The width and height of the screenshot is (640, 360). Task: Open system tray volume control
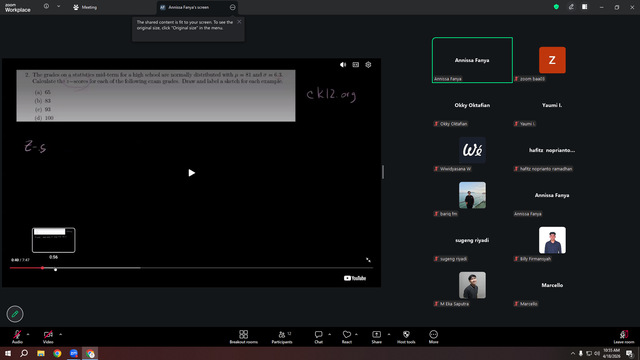click(597, 353)
